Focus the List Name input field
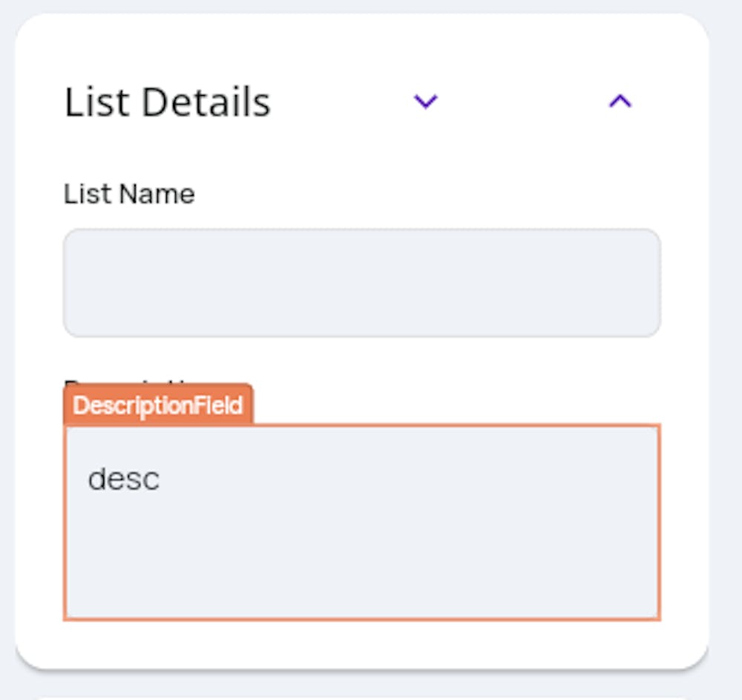The width and height of the screenshot is (742, 700). click(361, 283)
